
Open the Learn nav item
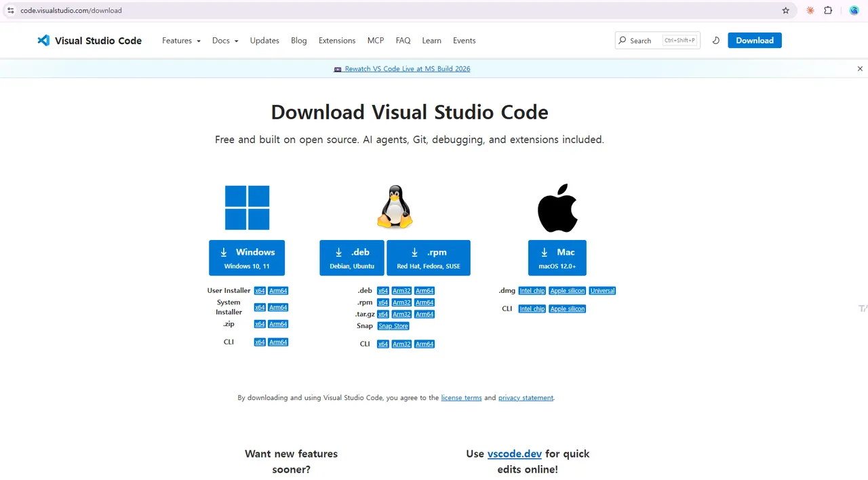click(x=431, y=41)
